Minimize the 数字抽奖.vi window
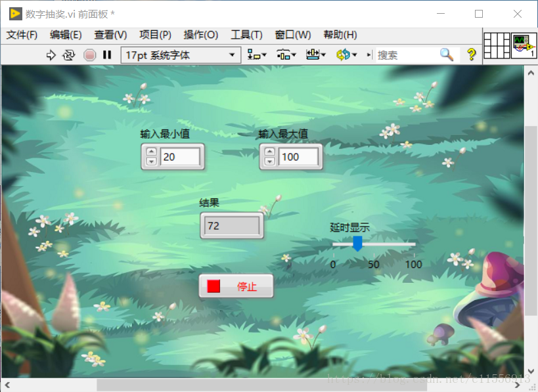This screenshot has width=538, height=392. (x=441, y=14)
